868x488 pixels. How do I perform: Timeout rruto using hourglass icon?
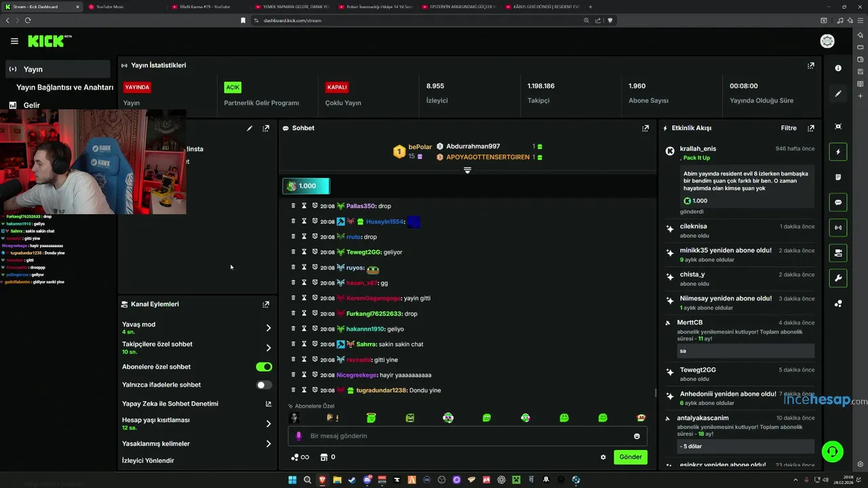point(304,237)
